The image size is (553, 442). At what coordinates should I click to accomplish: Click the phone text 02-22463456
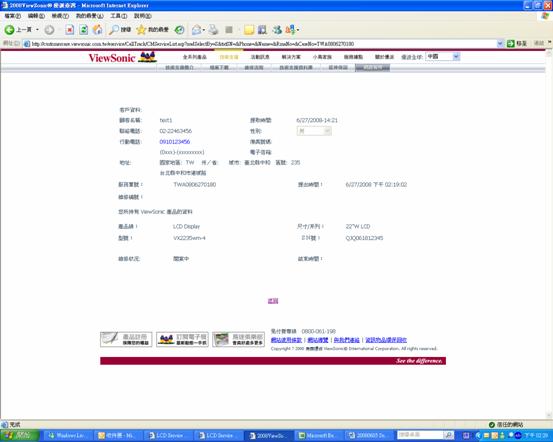coord(176,131)
